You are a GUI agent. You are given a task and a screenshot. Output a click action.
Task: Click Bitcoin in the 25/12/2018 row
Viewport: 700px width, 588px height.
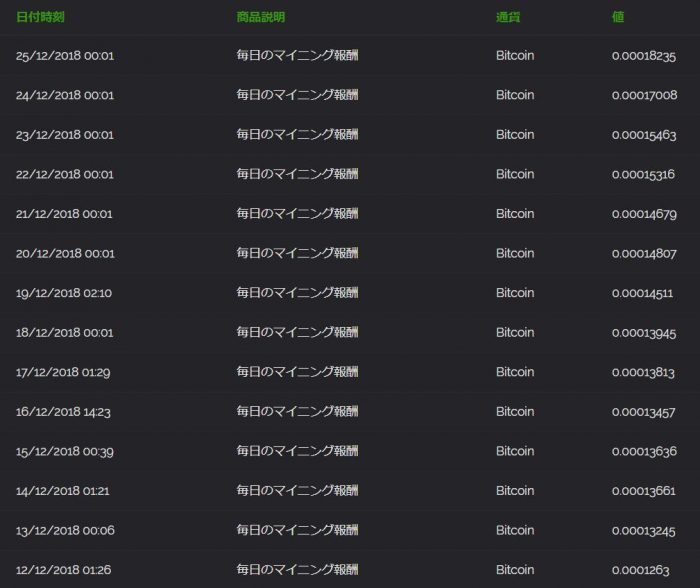click(515, 55)
